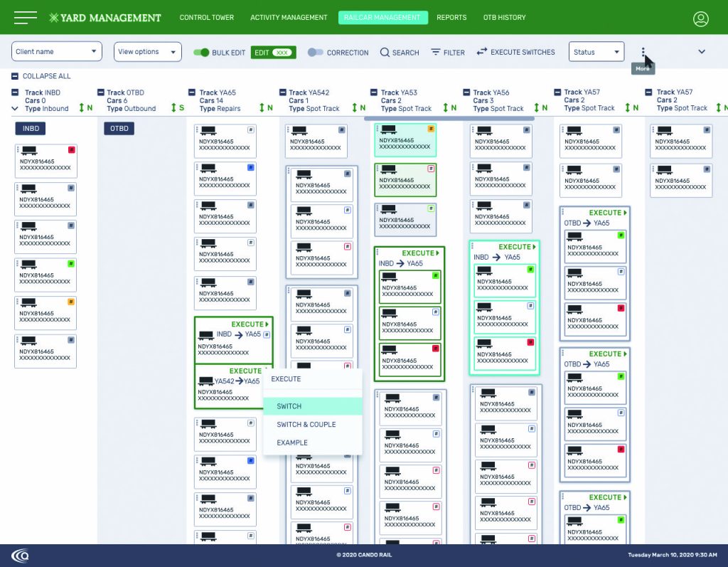
Task: Click the Execute Switches arrows icon
Action: click(481, 52)
